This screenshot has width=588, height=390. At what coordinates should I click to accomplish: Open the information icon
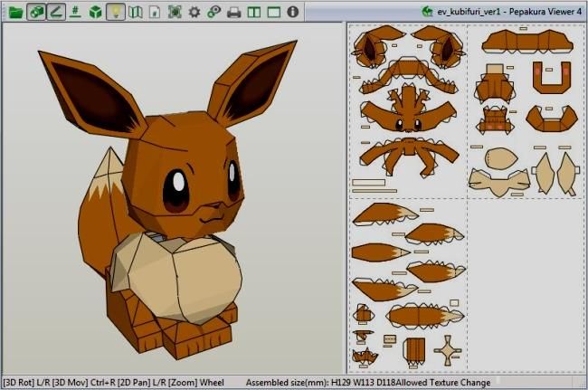[x=293, y=12]
